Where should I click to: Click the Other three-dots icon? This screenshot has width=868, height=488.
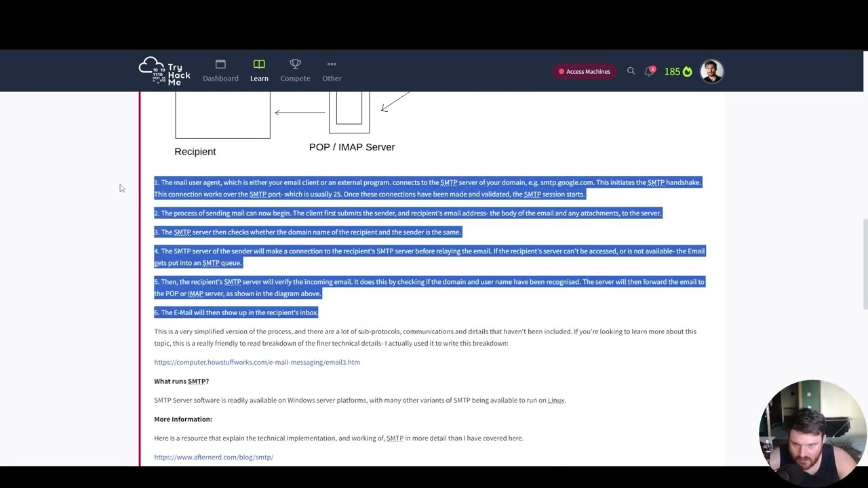click(332, 64)
